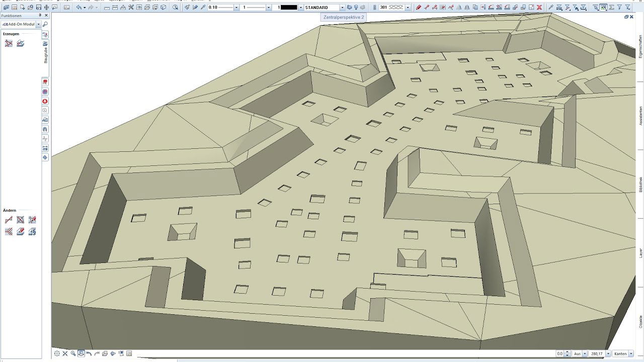This screenshot has width=644, height=362.
Task: Open the pattern 301 dropdown
Action: (x=408, y=8)
